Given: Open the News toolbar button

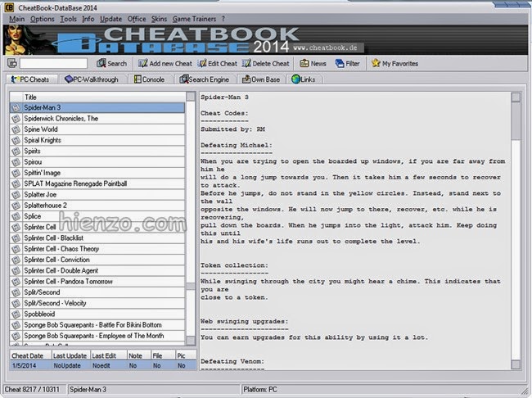Looking at the screenshot, I should [313, 64].
